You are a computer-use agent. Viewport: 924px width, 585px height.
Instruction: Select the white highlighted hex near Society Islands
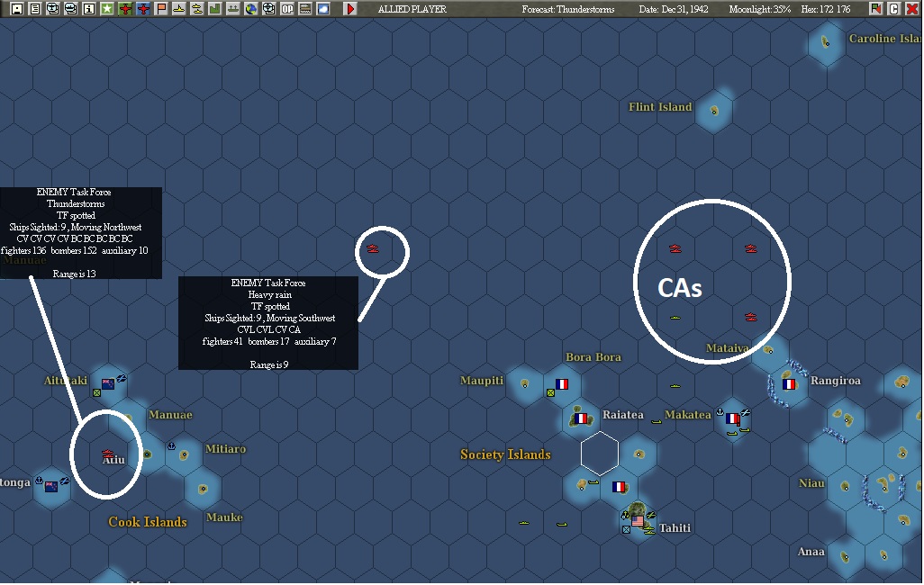click(x=600, y=453)
